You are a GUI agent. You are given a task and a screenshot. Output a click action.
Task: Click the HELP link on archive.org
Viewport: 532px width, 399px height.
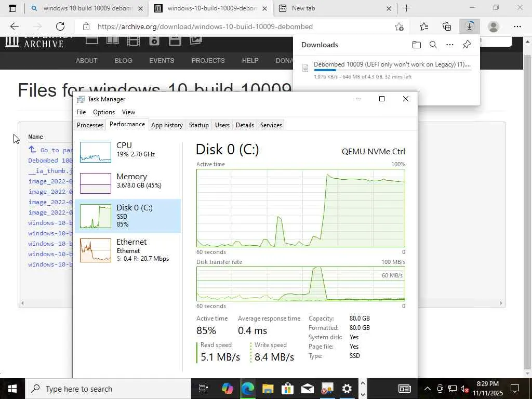(250, 61)
